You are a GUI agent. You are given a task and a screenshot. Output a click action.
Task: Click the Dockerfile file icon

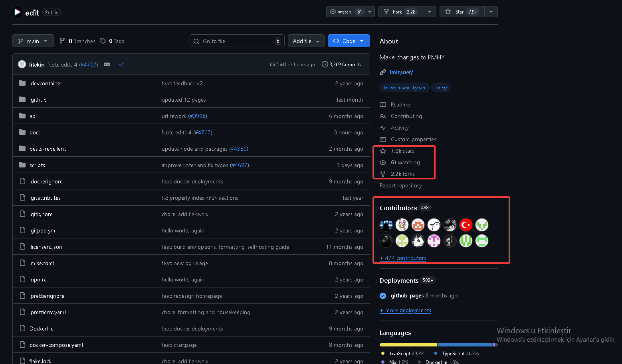(22, 329)
